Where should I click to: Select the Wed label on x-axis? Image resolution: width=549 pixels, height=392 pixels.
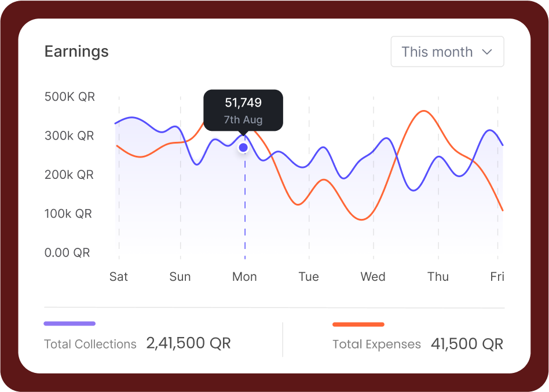[373, 277]
